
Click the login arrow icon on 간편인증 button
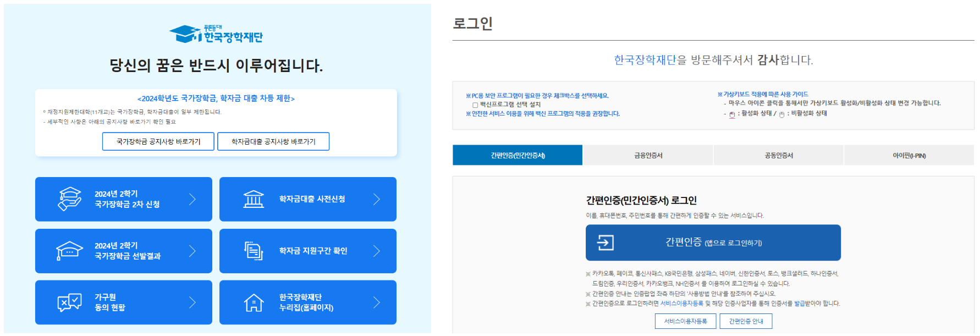[x=605, y=243]
